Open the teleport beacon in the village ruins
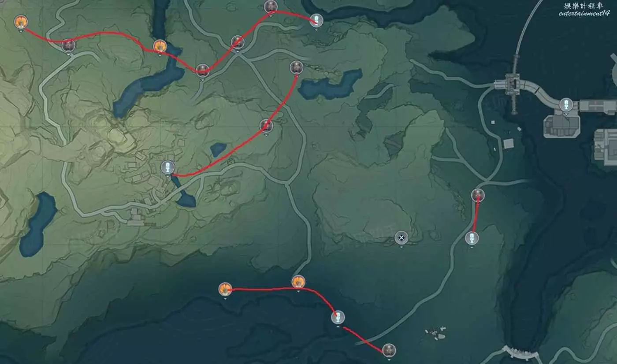The height and width of the screenshot is (364, 617). pyautogui.click(x=167, y=167)
